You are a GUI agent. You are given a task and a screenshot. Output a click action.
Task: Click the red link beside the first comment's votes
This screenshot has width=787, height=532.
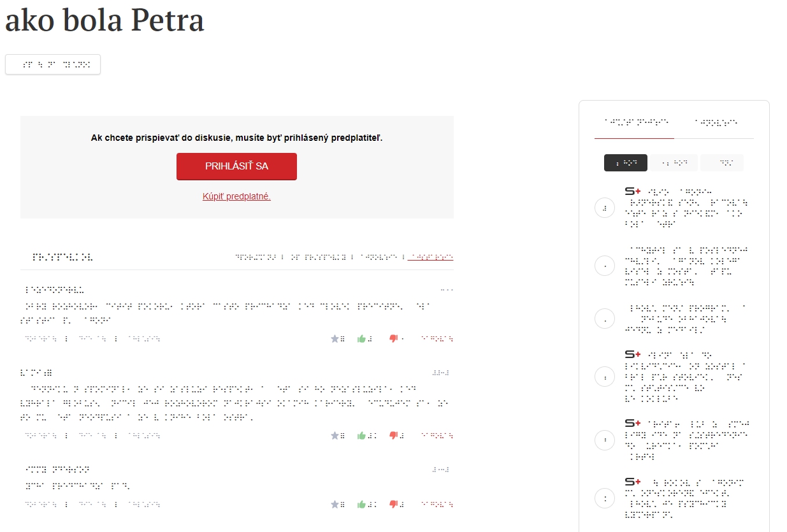click(x=437, y=339)
